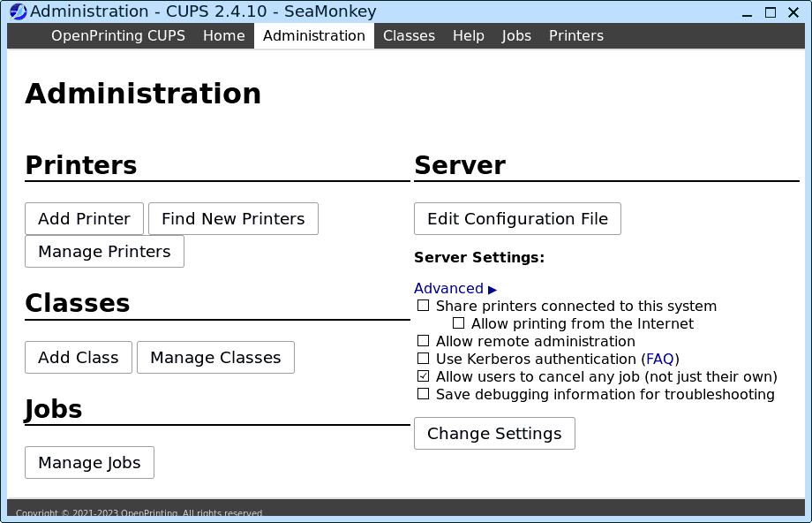The image size is (812, 523).
Task: Click Edit Configuration File
Action: pos(517,219)
